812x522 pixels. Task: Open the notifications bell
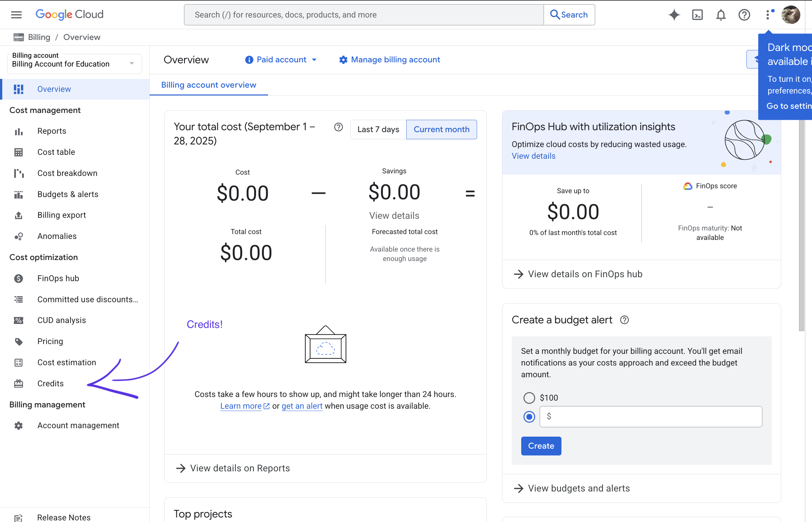pos(720,15)
